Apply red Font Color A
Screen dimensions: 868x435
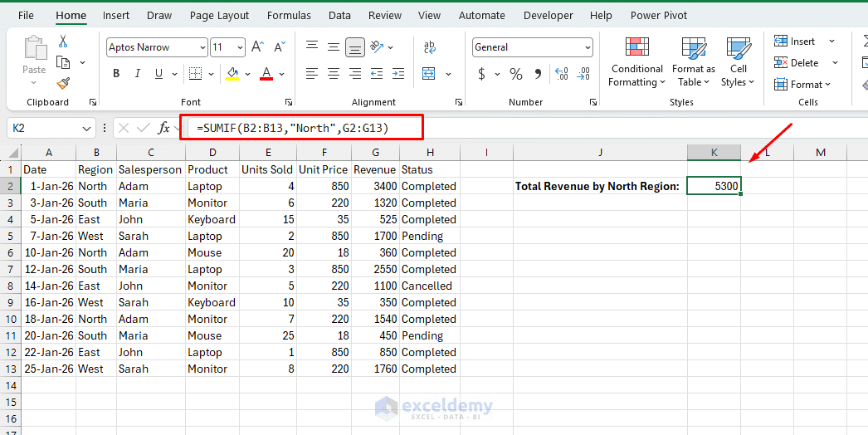[x=267, y=74]
